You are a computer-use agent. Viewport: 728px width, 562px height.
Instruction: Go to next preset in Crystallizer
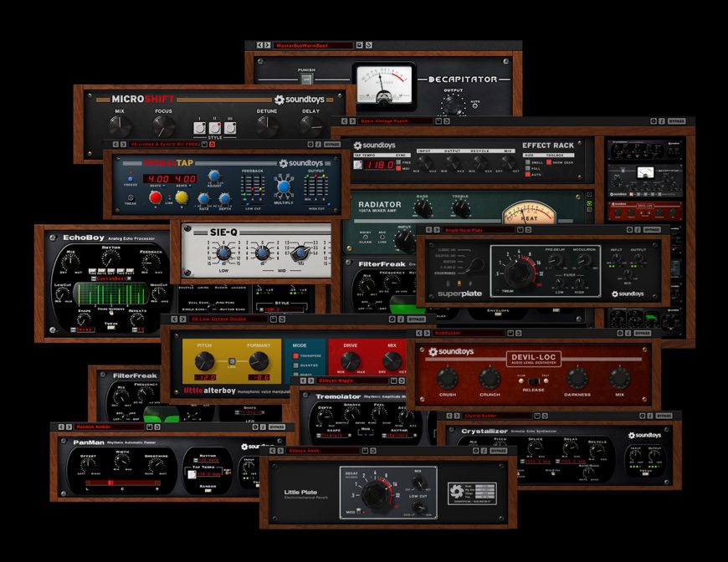click(x=457, y=416)
